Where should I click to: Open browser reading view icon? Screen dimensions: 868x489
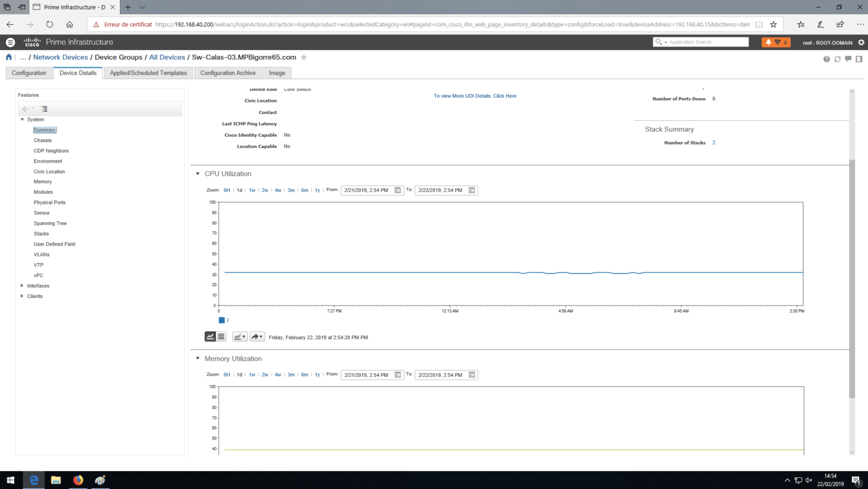pos(759,24)
